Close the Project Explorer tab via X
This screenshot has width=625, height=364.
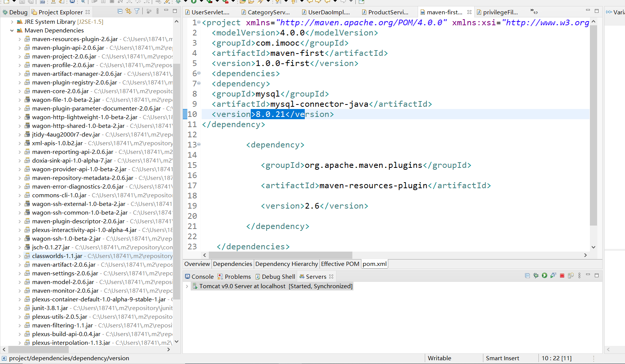(x=88, y=12)
